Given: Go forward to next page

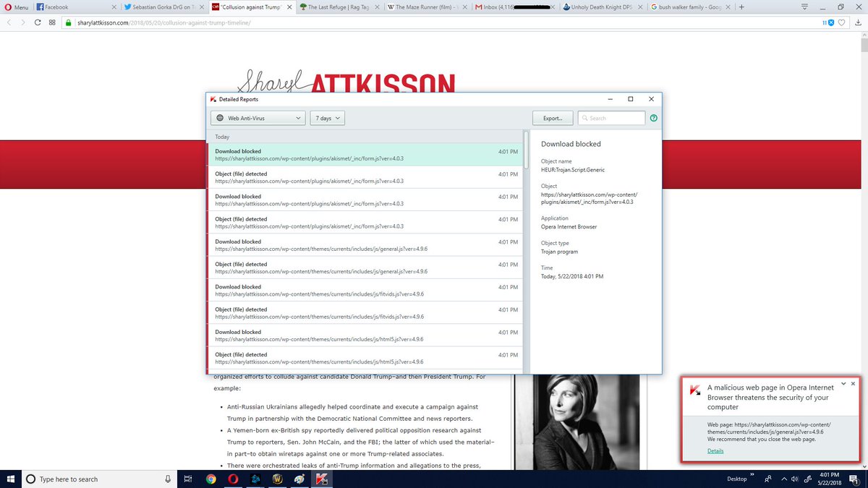Looking at the screenshot, I should [x=23, y=22].
